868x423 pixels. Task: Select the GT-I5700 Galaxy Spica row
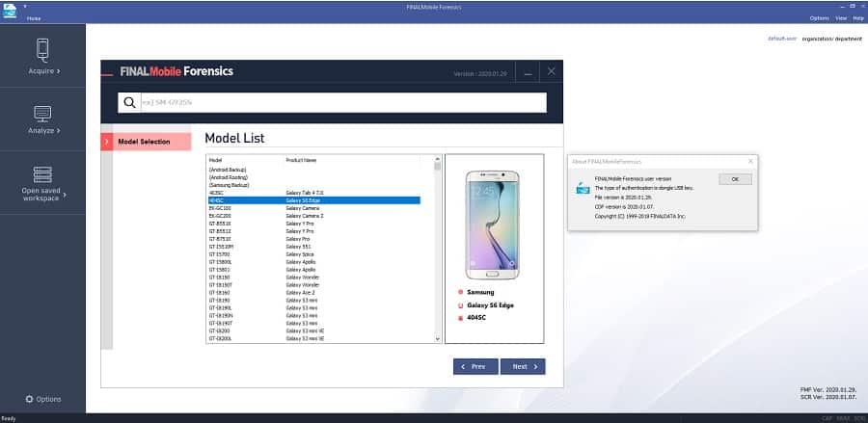coord(313,254)
